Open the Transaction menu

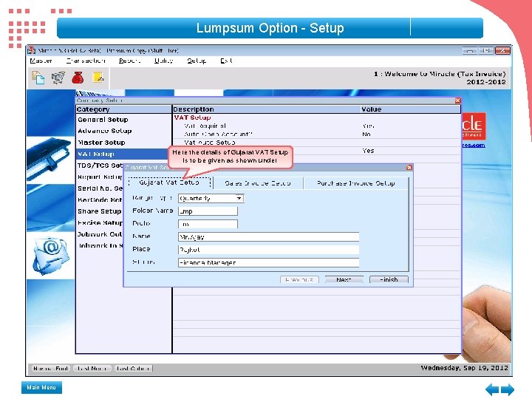tap(86, 61)
